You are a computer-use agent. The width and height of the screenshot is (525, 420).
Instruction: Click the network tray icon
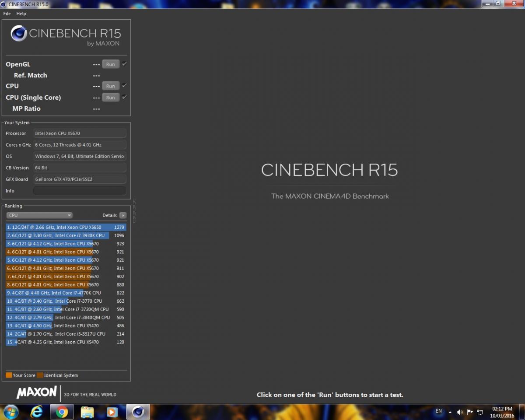coord(480,412)
